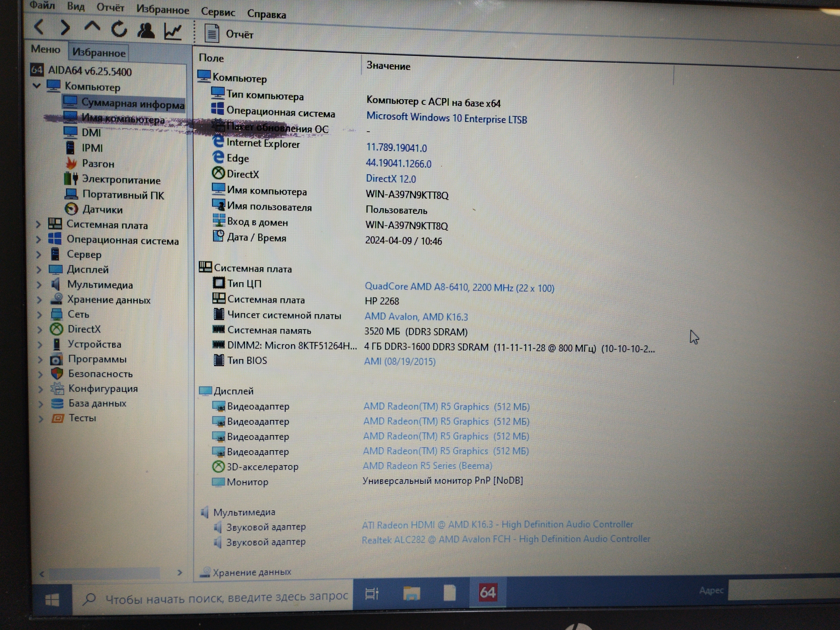Select Программы icon in tree
This screenshot has height=630, width=840.
[x=56, y=359]
